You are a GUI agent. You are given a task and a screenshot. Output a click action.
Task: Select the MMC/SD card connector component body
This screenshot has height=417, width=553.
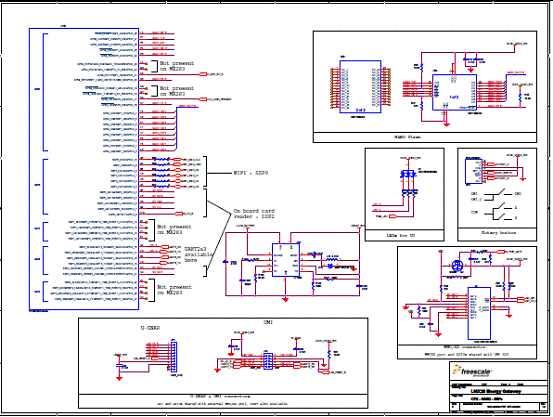coord(479,313)
